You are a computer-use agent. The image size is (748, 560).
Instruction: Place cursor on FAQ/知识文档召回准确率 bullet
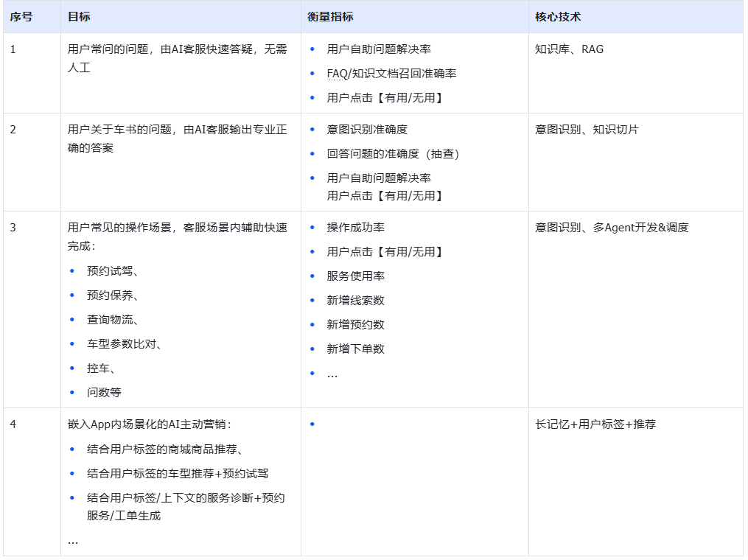tap(391, 74)
